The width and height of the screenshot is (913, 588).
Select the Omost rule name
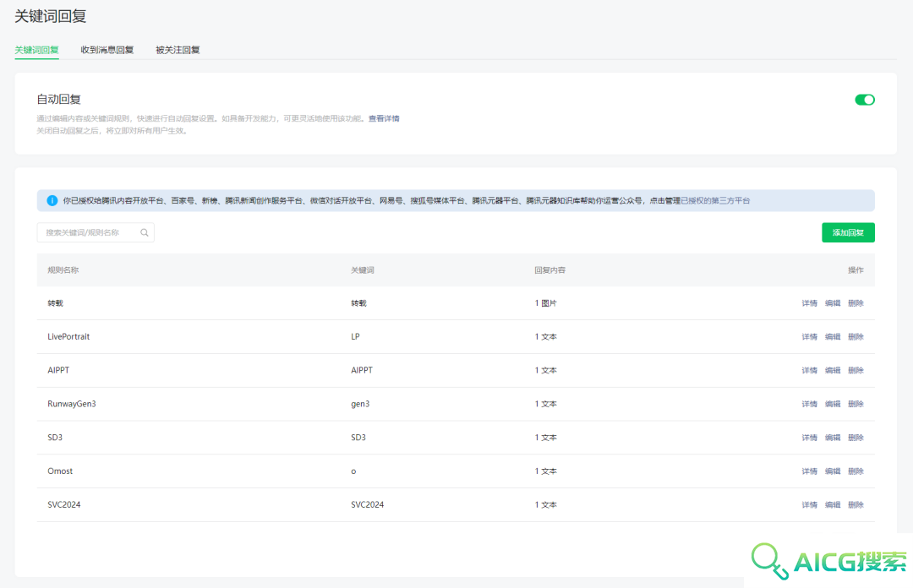tap(60, 471)
